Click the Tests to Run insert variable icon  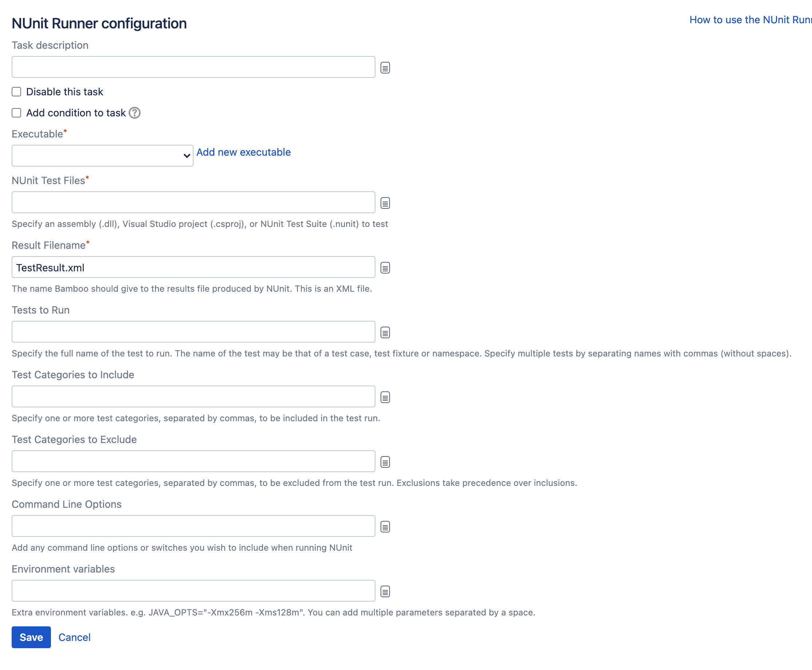pyautogui.click(x=385, y=332)
